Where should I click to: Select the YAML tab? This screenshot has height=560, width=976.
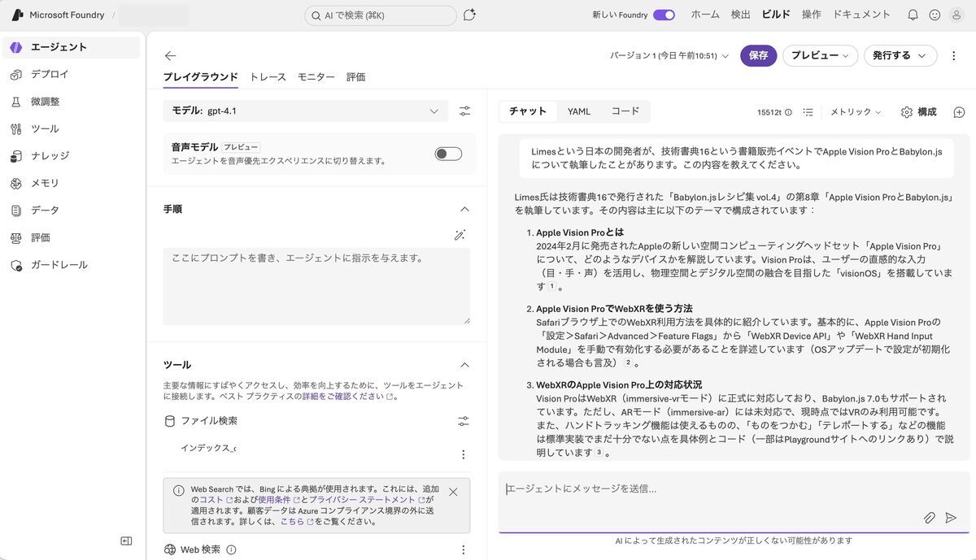click(x=579, y=111)
